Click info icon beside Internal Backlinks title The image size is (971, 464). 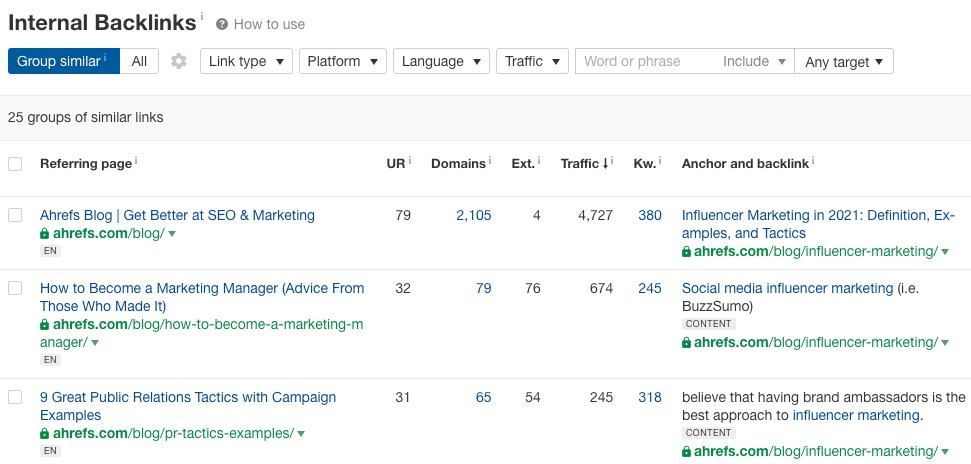[x=201, y=15]
